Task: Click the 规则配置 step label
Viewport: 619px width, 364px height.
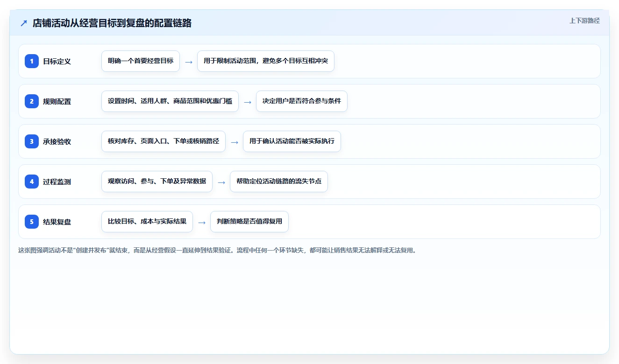Action: (x=57, y=101)
